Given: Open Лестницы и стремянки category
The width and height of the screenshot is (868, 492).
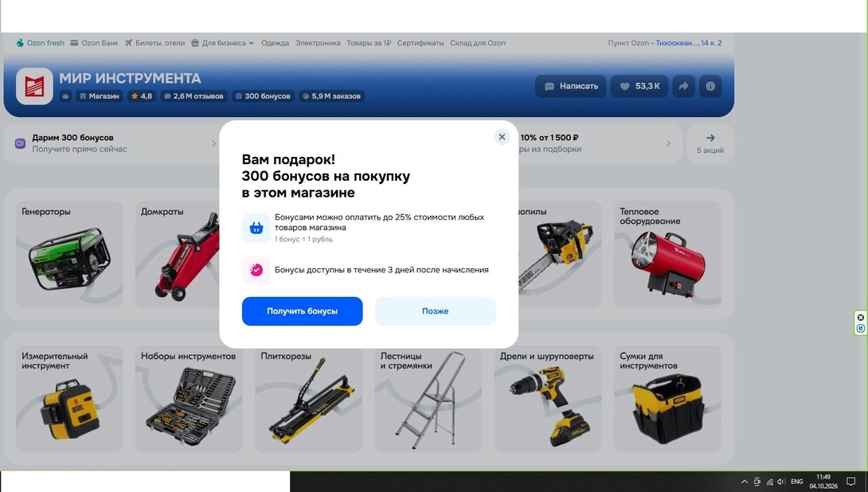Looking at the screenshot, I should point(428,399).
